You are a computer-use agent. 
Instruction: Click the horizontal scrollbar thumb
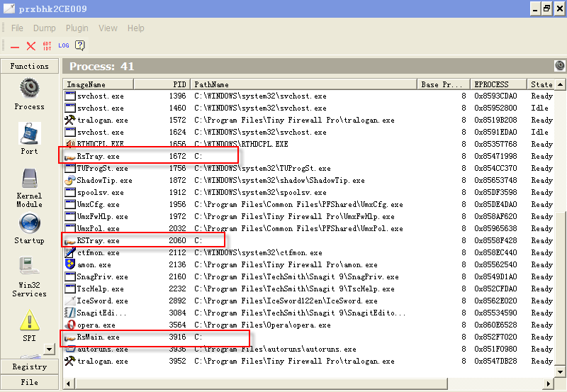pos(261,383)
